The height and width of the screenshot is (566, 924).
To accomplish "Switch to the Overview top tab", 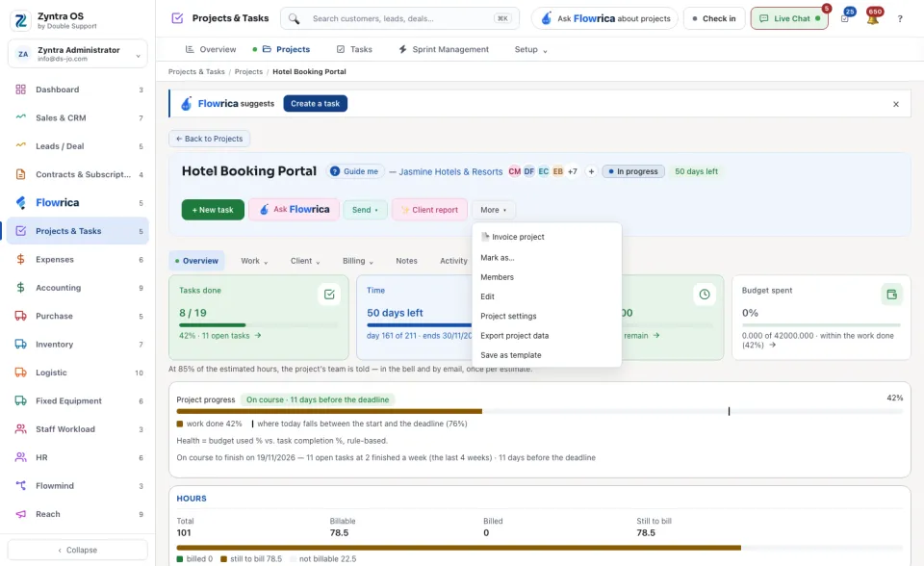I will (211, 49).
